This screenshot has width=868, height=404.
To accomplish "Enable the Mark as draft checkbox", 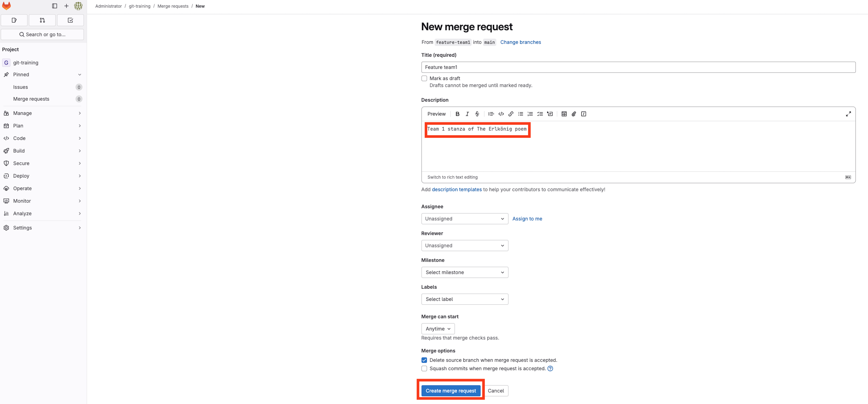I will [424, 78].
